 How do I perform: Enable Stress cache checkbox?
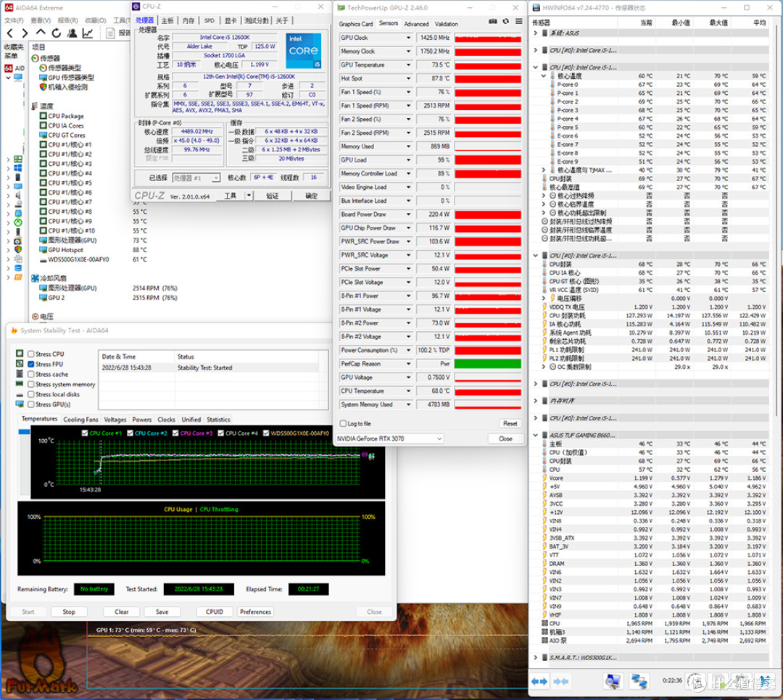click(31, 374)
